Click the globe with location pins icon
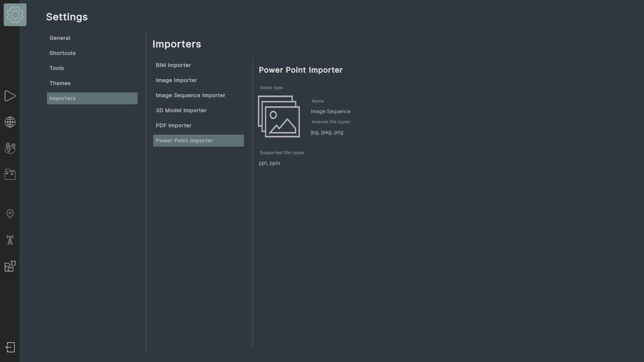 (x=10, y=148)
